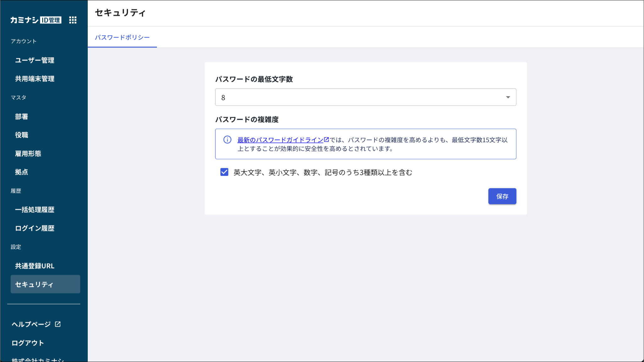Click the カミナシ ID管理 logo
644x362 pixels.
[36, 20]
